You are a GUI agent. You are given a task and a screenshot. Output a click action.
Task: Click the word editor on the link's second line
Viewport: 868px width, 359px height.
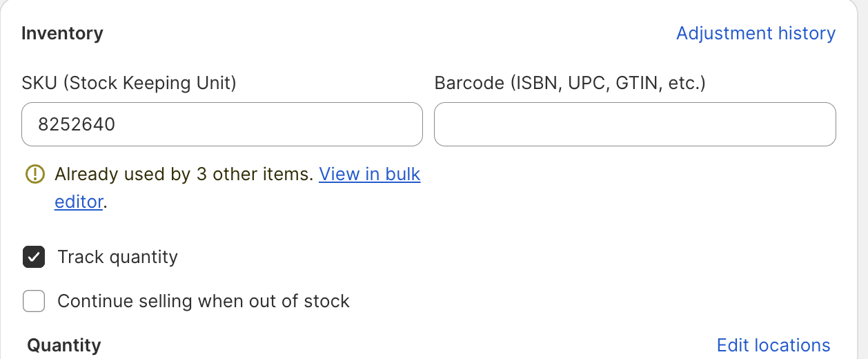[79, 202]
